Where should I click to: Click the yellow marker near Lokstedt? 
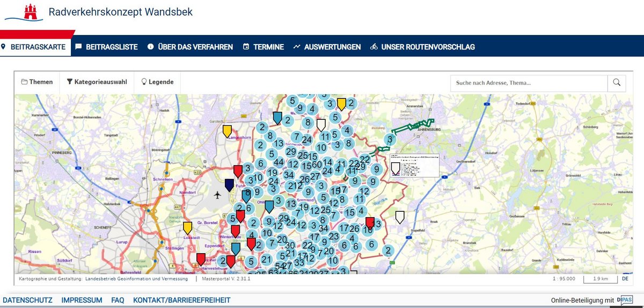click(x=187, y=228)
